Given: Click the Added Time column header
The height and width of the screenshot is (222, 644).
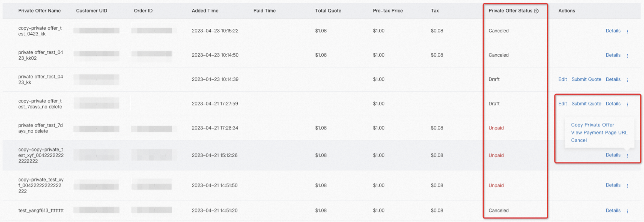Looking at the screenshot, I should point(205,11).
